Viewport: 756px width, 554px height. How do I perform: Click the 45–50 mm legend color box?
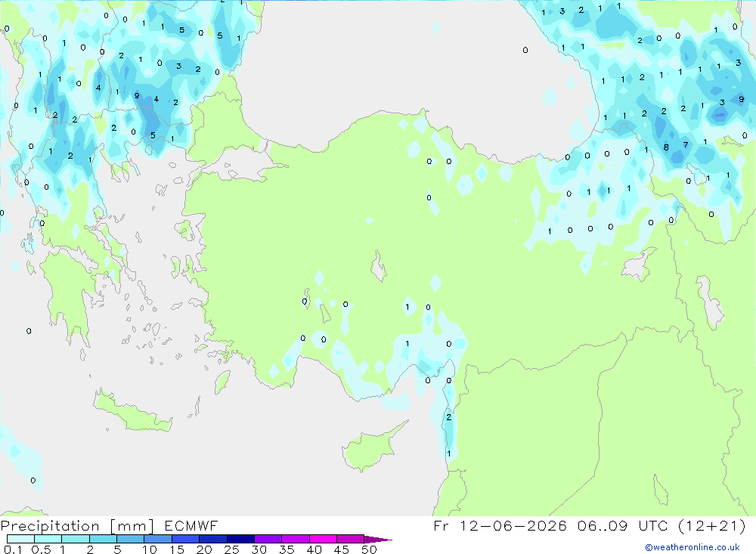coord(351,539)
